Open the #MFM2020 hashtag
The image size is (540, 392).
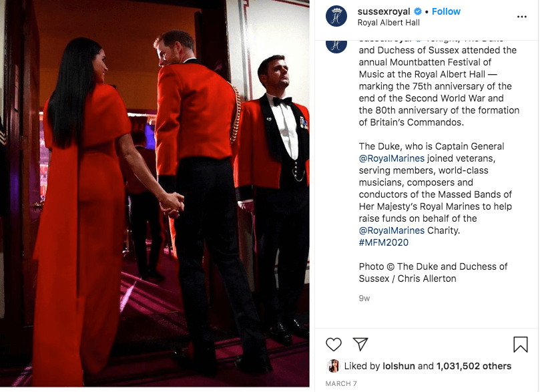pos(383,242)
